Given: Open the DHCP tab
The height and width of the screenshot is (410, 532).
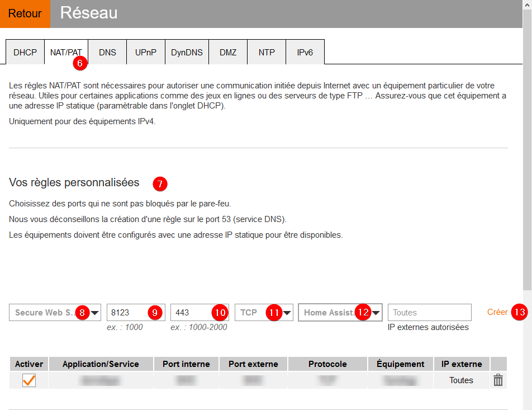Looking at the screenshot, I should coord(25,53).
